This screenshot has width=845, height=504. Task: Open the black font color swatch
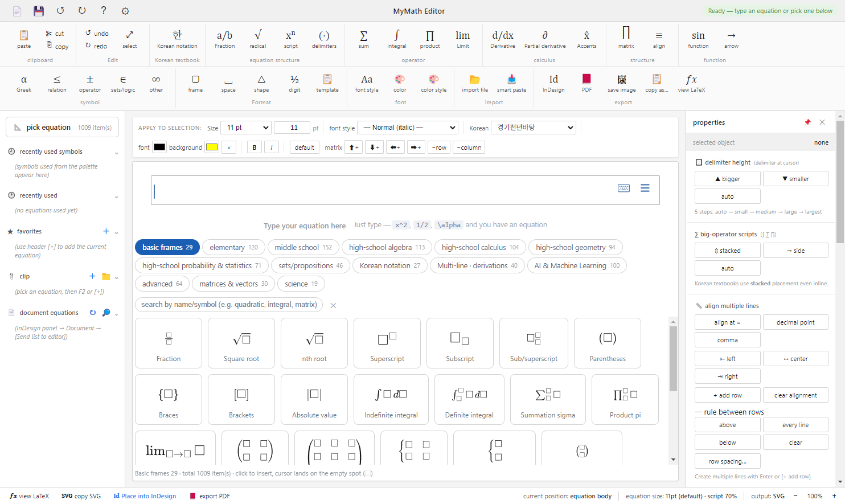click(x=159, y=147)
